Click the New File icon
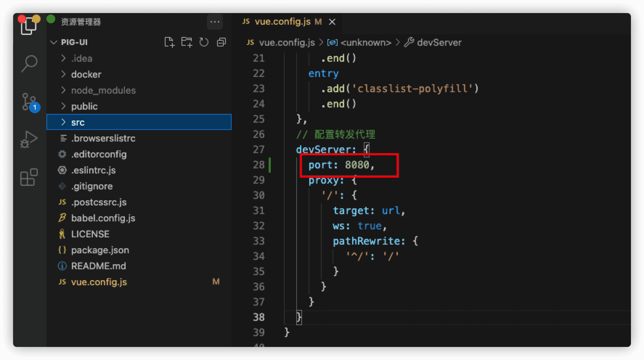 [x=169, y=42]
